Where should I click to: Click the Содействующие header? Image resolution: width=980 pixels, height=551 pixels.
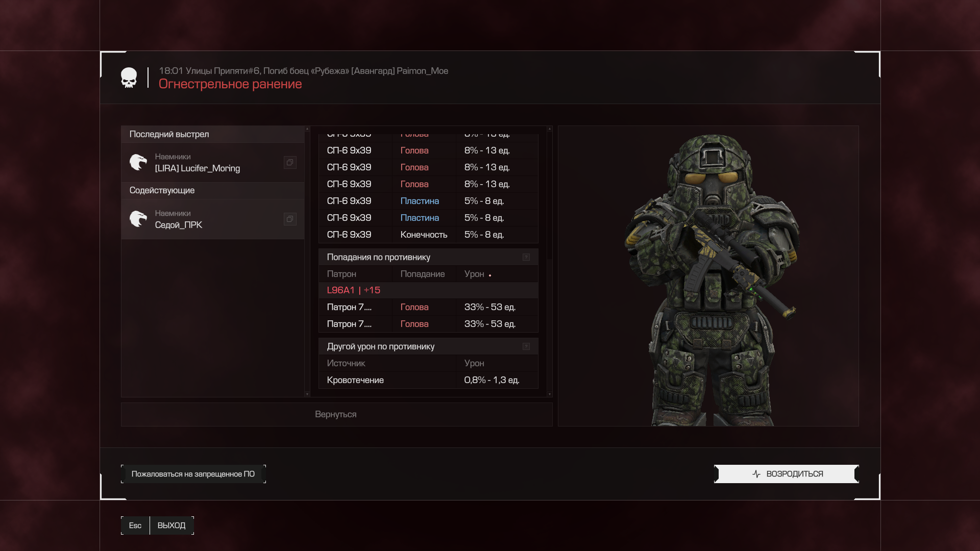[x=213, y=190]
